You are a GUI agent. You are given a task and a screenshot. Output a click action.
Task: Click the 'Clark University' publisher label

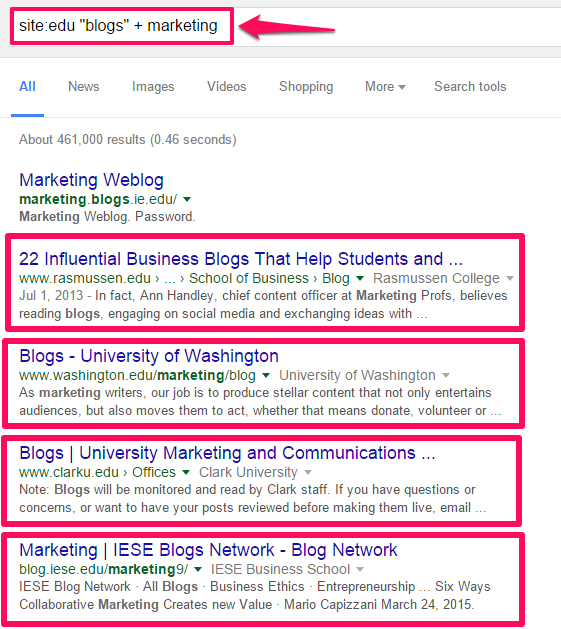point(248,472)
